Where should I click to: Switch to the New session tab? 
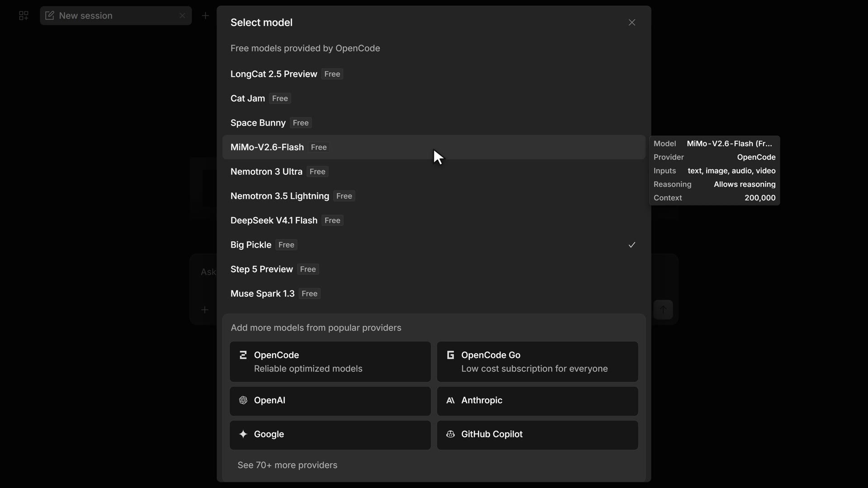tap(116, 16)
